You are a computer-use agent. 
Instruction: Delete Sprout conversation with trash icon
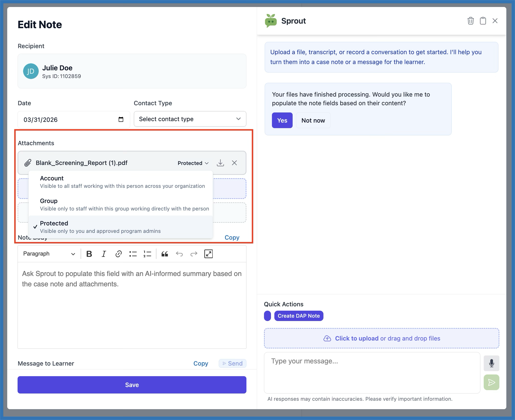pyautogui.click(x=470, y=21)
